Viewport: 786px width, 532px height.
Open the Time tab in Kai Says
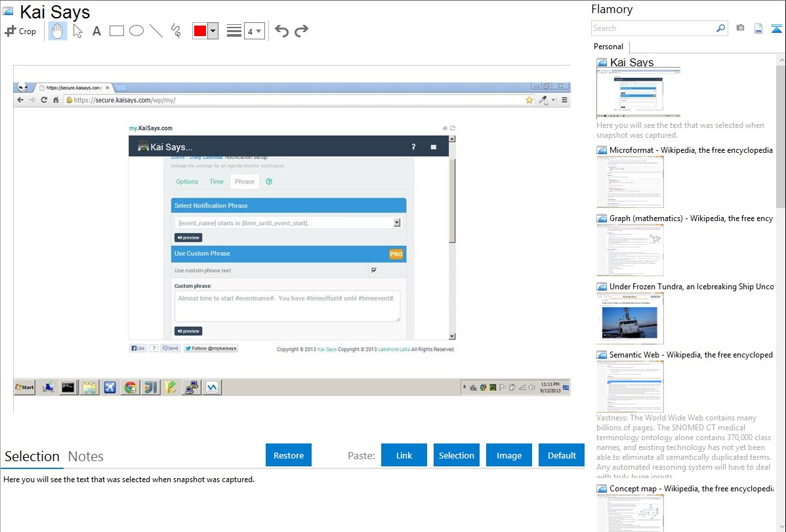pos(217,182)
